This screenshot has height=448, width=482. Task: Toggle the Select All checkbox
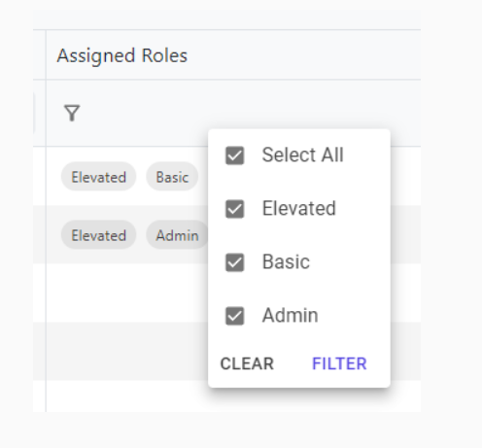click(234, 155)
